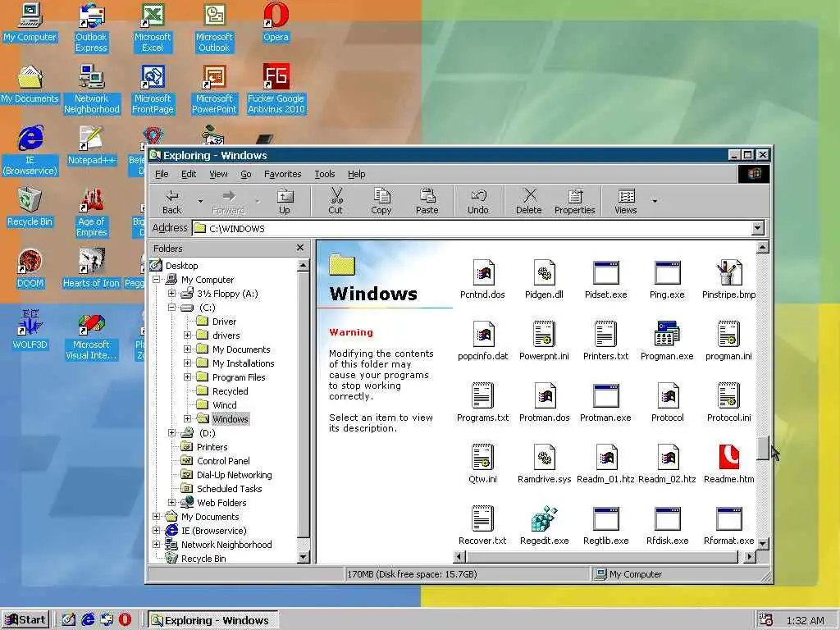This screenshot has height=630, width=840.
Task: Click the folder tree scroll-up arrow
Action: [x=303, y=265]
